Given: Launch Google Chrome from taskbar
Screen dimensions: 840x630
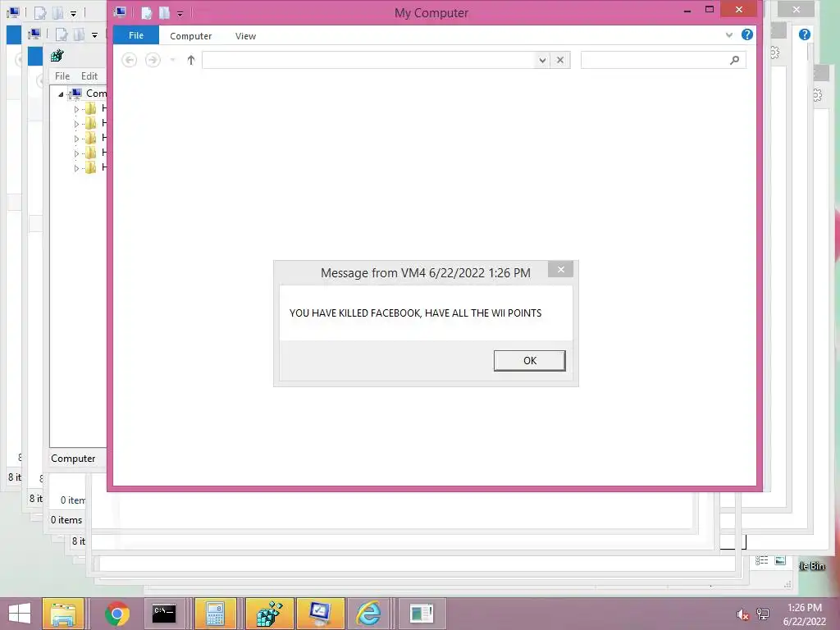Looking at the screenshot, I should click(x=116, y=614).
